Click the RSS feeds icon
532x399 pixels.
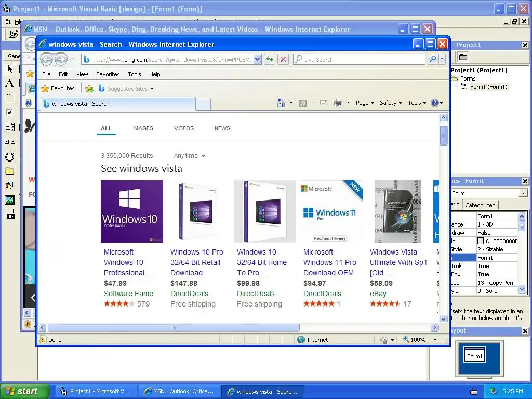pyautogui.click(x=303, y=103)
